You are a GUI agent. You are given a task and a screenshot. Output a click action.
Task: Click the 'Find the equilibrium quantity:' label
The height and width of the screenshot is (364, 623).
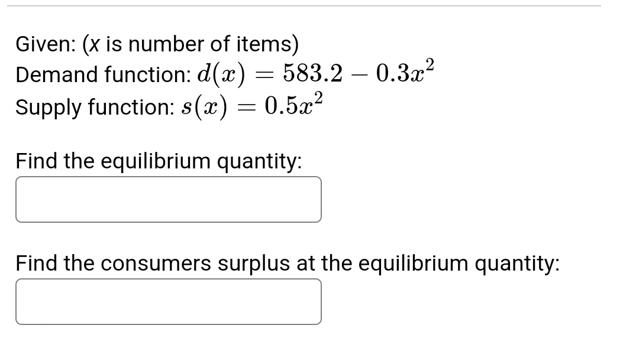[x=159, y=161]
